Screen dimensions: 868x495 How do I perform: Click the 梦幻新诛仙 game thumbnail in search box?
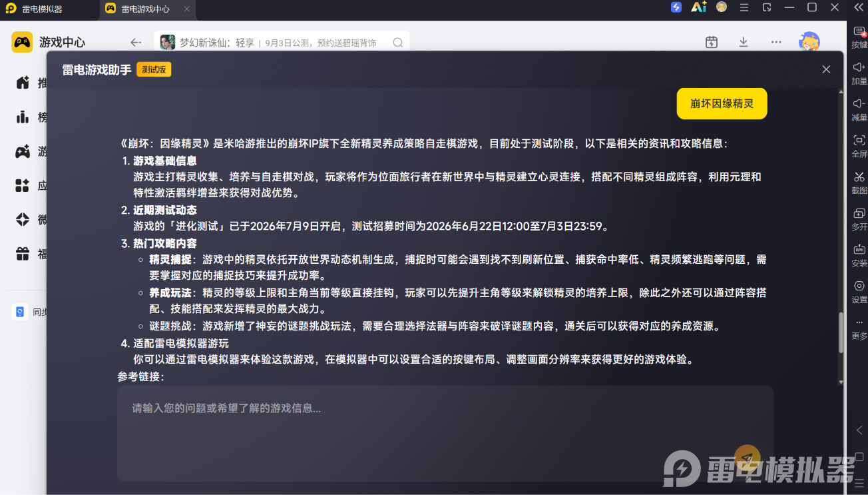tap(168, 43)
